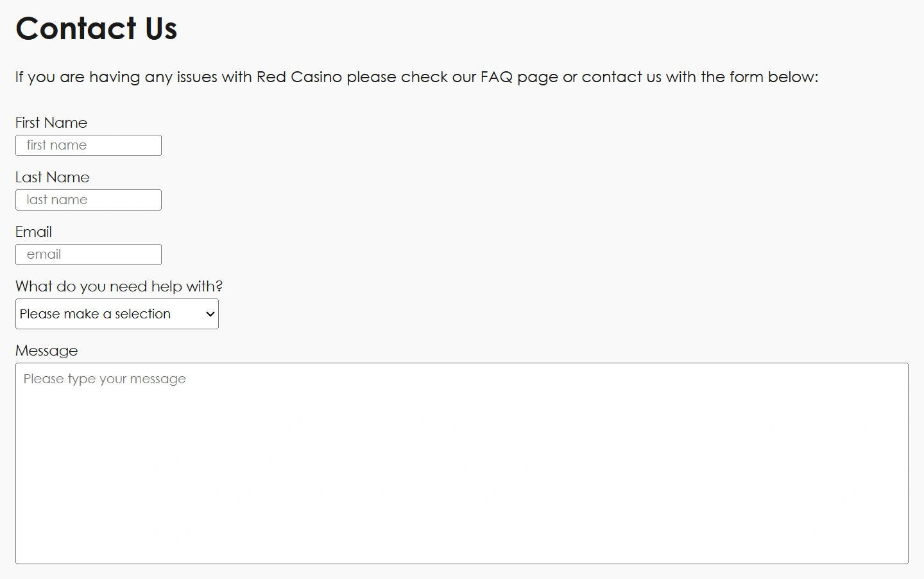The width and height of the screenshot is (924, 579).
Task: Activate the email entry box
Action: [88, 254]
